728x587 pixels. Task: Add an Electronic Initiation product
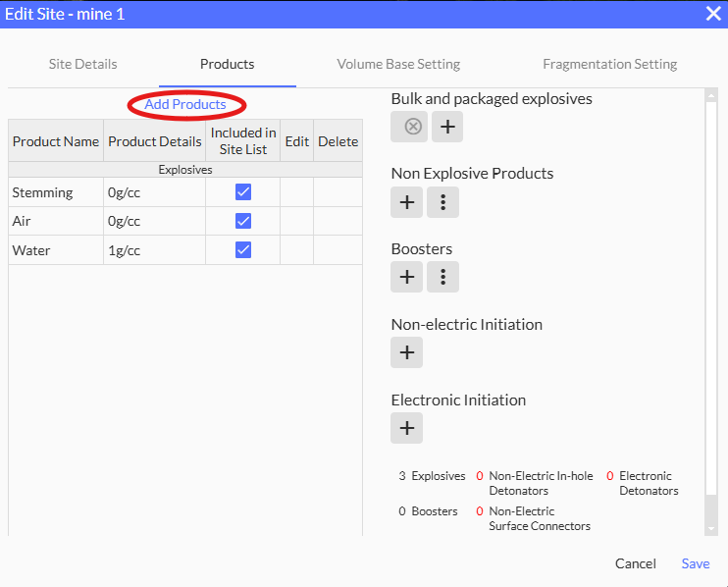pos(406,428)
